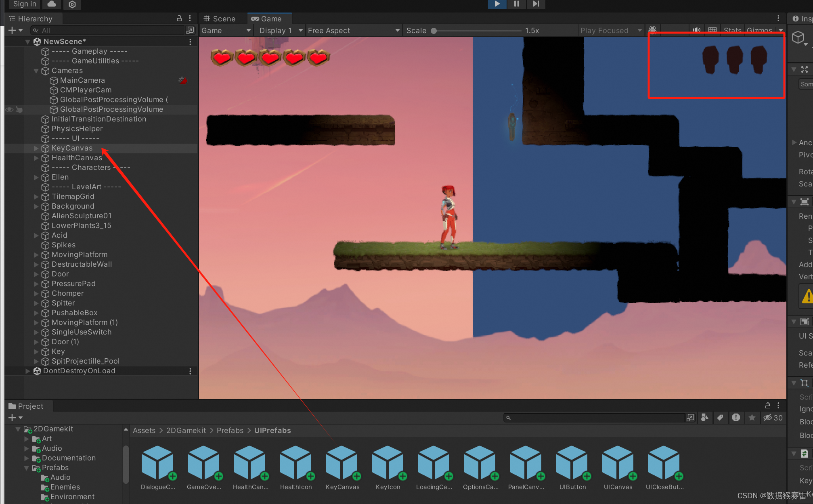Open the Gizmos dropdown arrow

[x=781, y=30]
